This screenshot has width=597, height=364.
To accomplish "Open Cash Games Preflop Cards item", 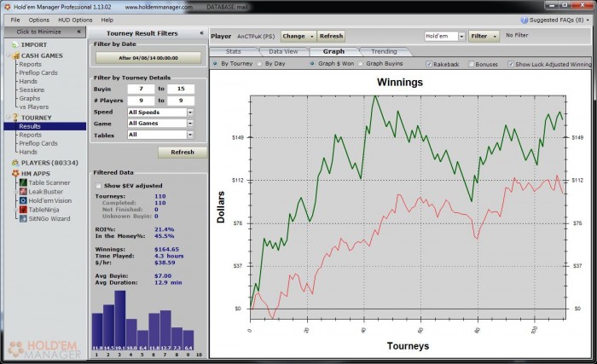I will click(38, 72).
